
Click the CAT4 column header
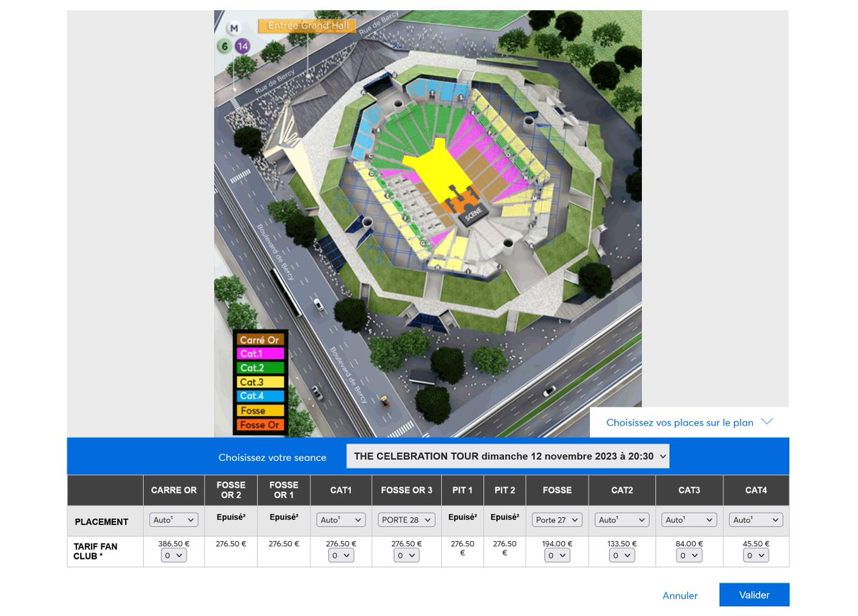click(x=756, y=490)
